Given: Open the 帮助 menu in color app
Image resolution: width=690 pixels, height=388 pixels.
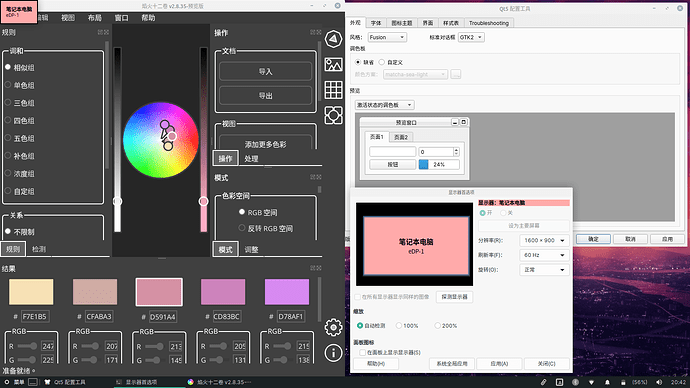Looking at the screenshot, I should pyautogui.click(x=148, y=18).
